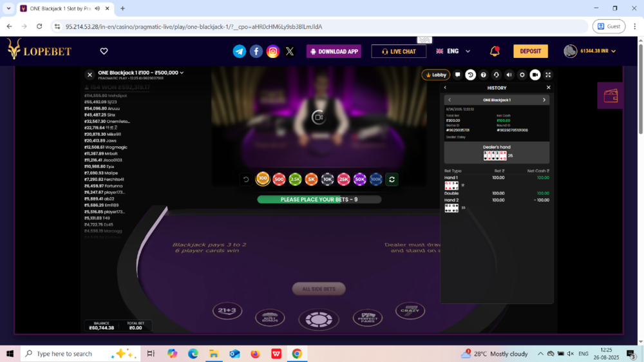Open the game chat bubble icon
The height and width of the screenshot is (362, 644).
(x=457, y=75)
